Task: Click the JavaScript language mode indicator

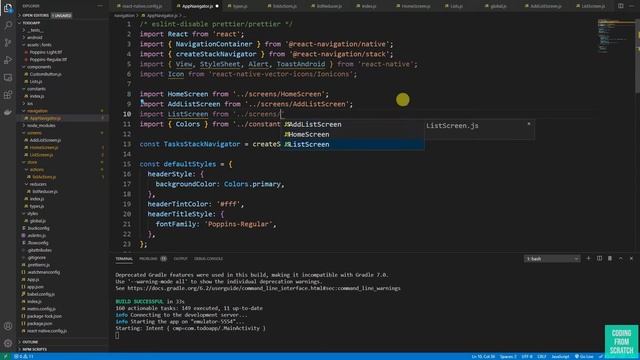Action: tap(560, 357)
